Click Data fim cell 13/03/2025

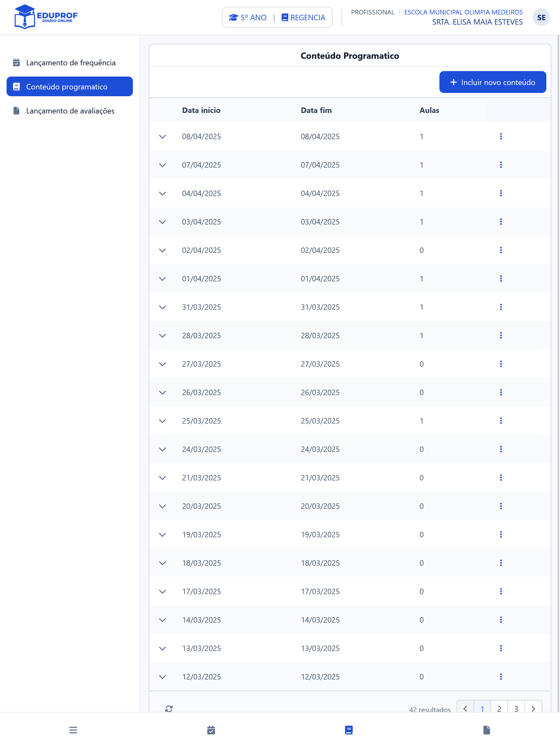click(x=320, y=648)
